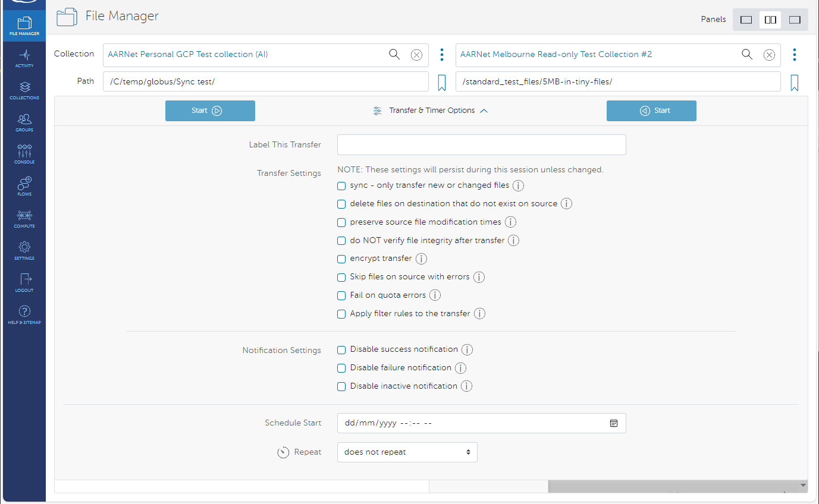Enable sync only new or changed files
Image resolution: width=819 pixels, height=504 pixels.
pyautogui.click(x=341, y=186)
